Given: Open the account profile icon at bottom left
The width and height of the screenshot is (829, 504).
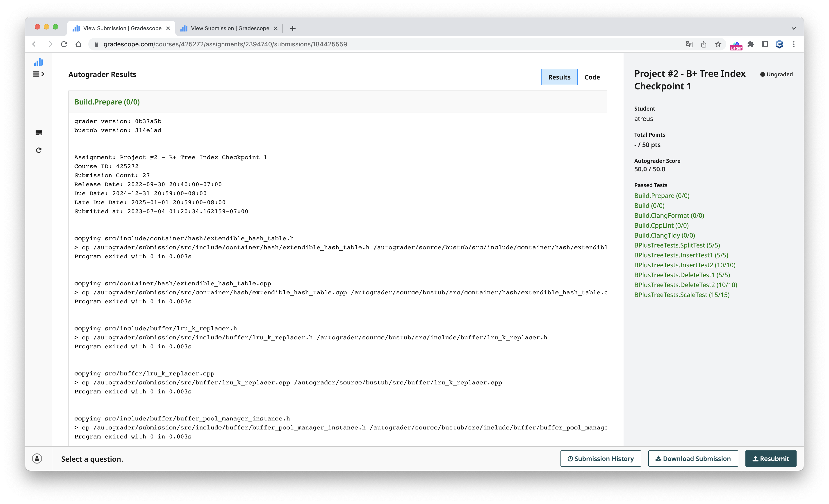Looking at the screenshot, I should [x=37, y=459].
